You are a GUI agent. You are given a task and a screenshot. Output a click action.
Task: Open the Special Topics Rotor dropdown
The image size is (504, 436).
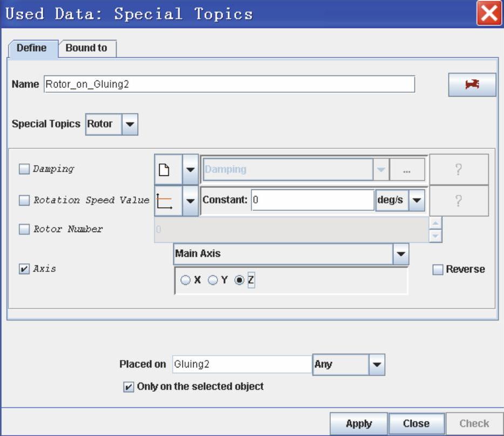click(x=130, y=124)
